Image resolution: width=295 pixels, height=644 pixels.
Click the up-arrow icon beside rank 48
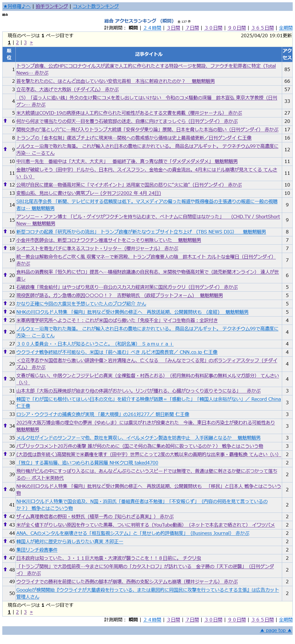coord(5,569)
